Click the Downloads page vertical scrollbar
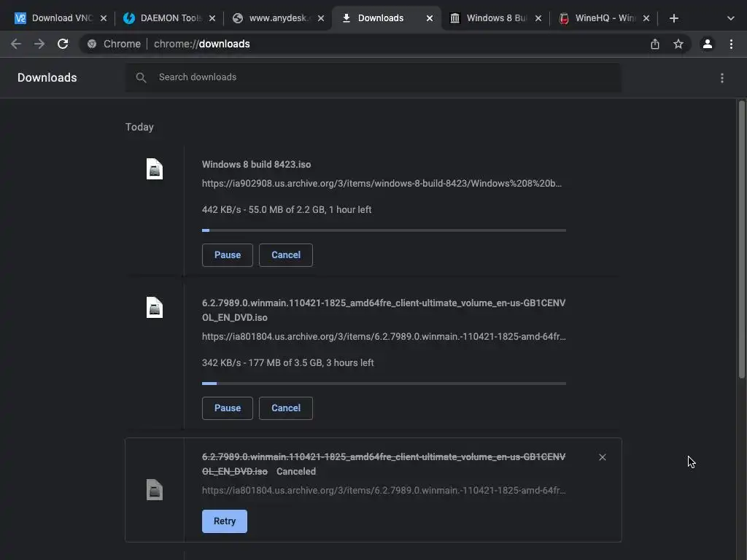 (742, 239)
